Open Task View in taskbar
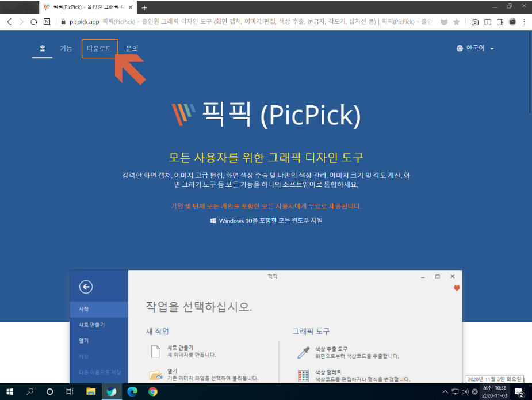The height and width of the screenshot is (400, 532). click(x=70, y=392)
